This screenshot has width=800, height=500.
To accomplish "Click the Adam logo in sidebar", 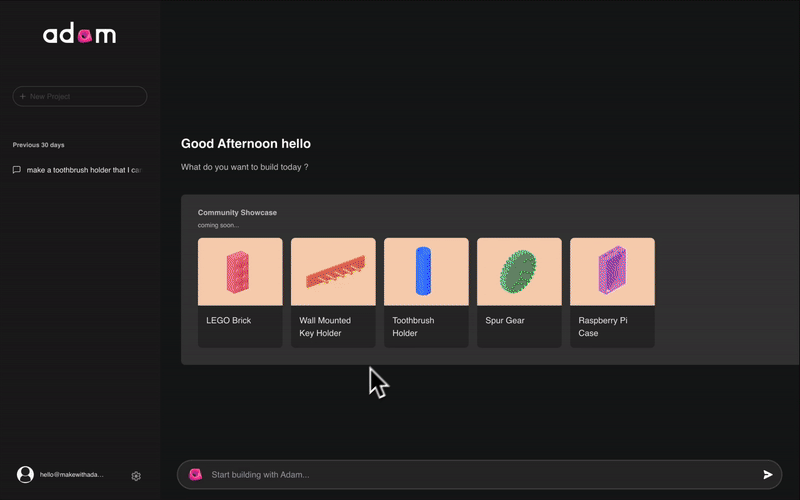I will pyautogui.click(x=79, y=35).
